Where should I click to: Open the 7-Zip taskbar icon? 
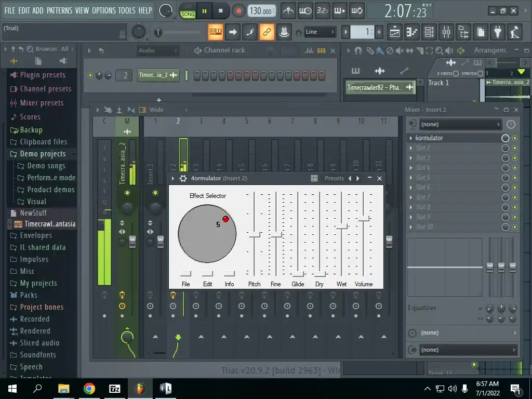click(115, 389)
